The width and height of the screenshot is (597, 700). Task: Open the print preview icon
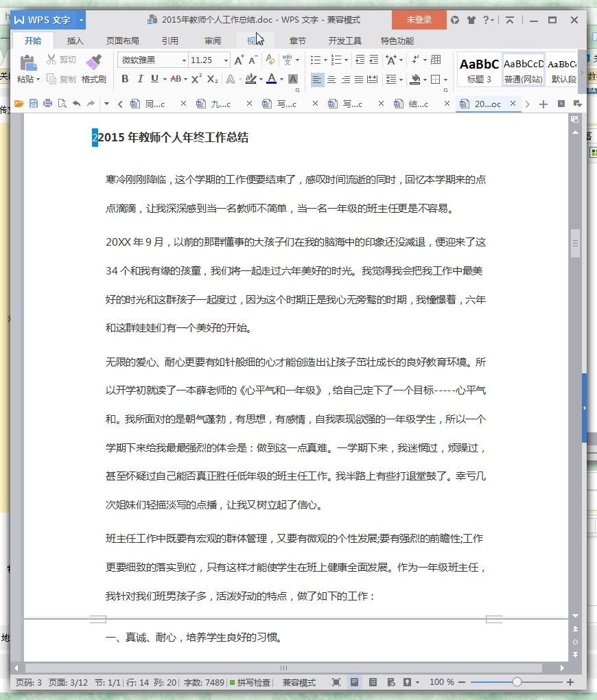tap(62, 104)
